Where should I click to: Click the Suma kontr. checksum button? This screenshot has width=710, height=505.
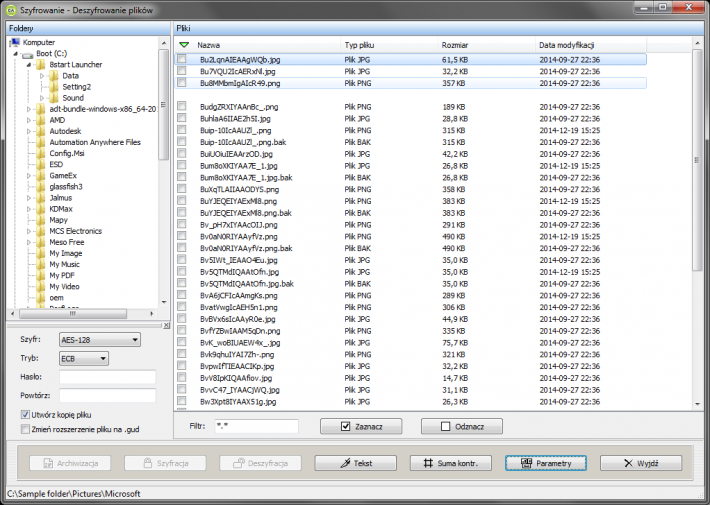coord(451,463)
